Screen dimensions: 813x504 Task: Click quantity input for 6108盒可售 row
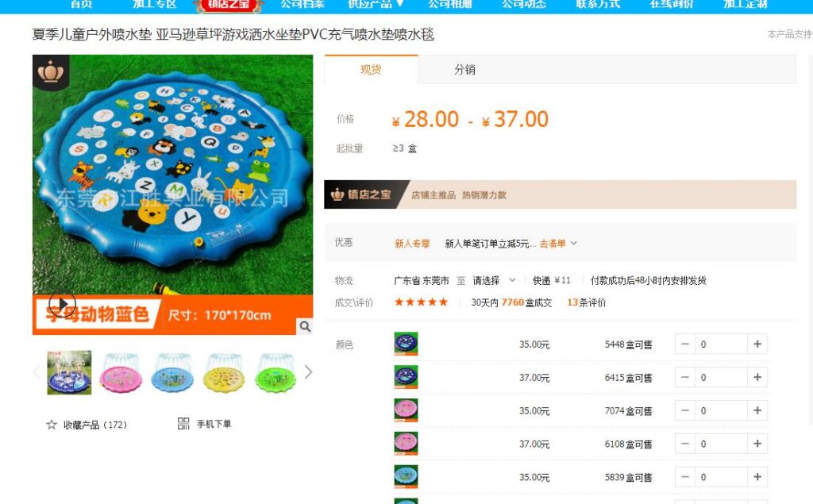click(721, 444)
